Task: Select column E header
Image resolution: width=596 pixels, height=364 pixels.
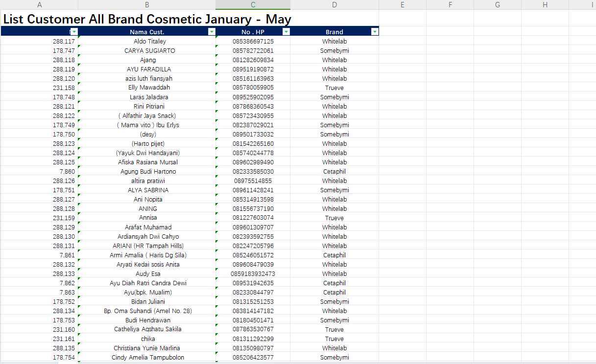Action: click(x=403, y=5)
